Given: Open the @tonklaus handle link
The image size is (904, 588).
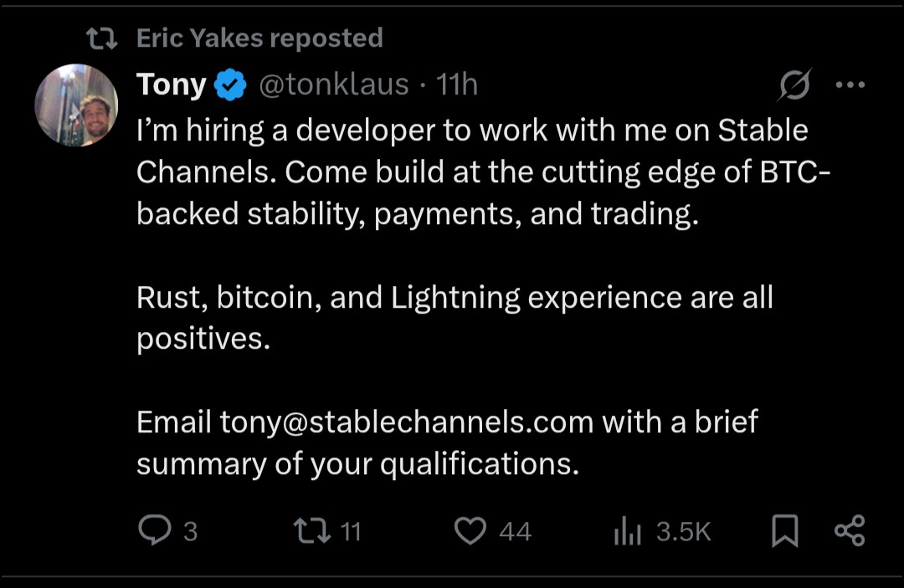Looking at the screenshot, I should point(334,84).
